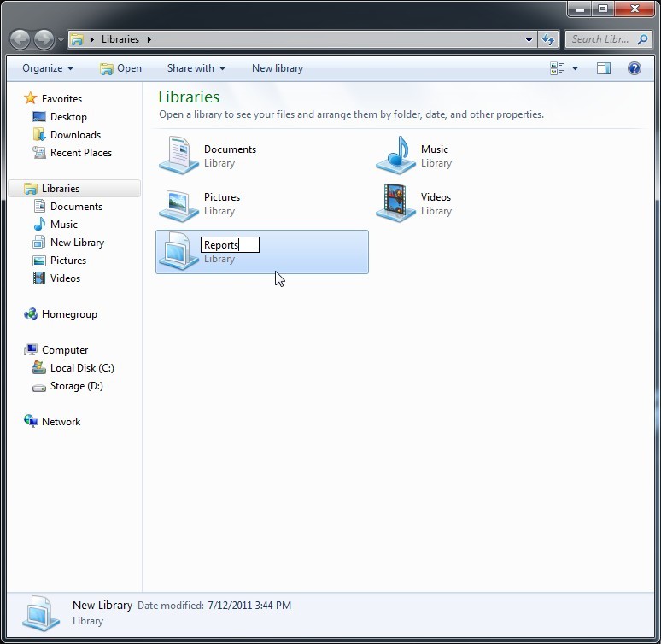Select Local Disk (C:) in navigation pane

click(81, 368)
